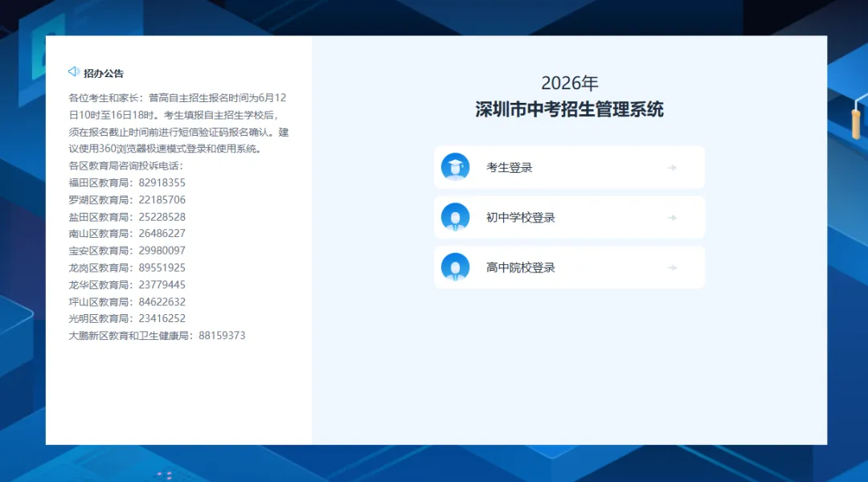
Task: Click the notice line mentioning 360浏览器极速模式
Action: (165, 149)
